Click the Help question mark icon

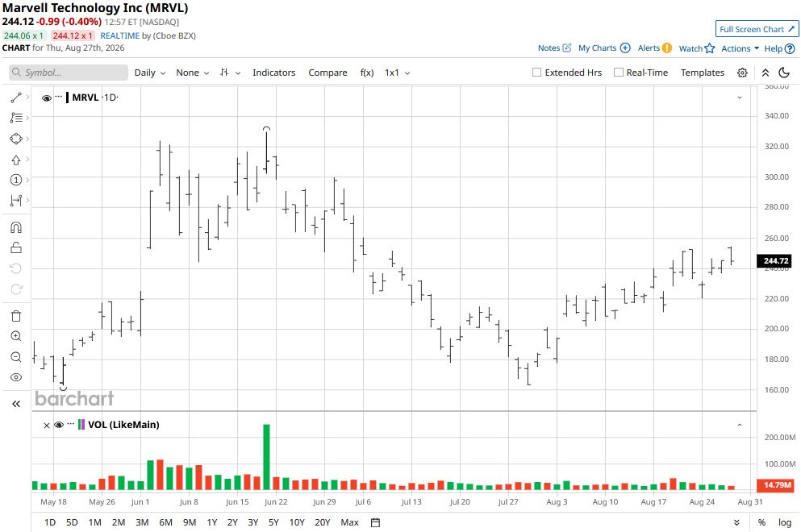tap(790, 48)
